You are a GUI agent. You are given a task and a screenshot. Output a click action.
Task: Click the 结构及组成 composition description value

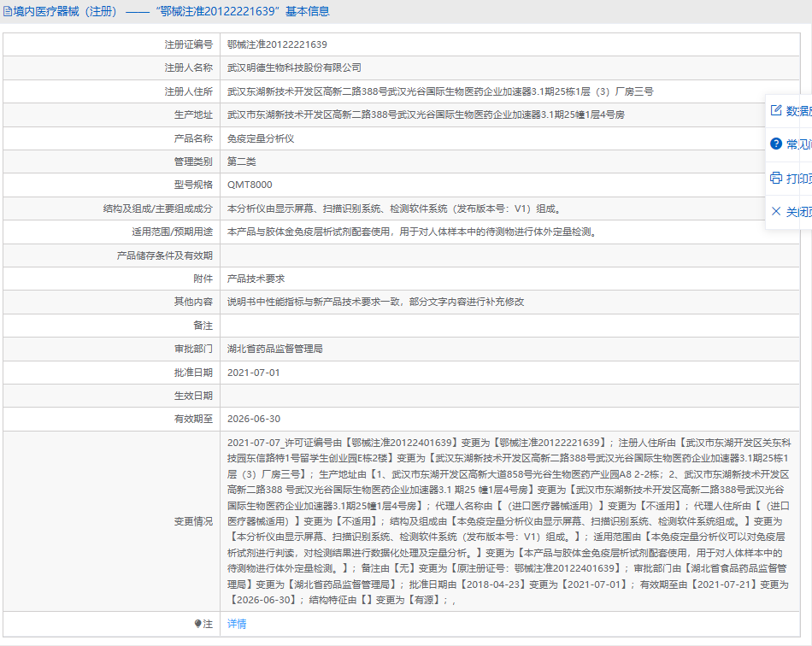396,208
